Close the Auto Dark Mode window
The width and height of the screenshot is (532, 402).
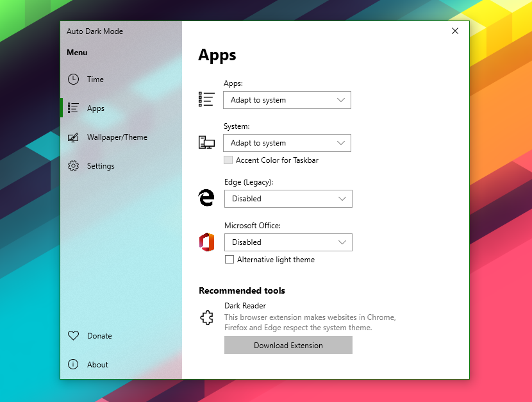coord(455,31)
